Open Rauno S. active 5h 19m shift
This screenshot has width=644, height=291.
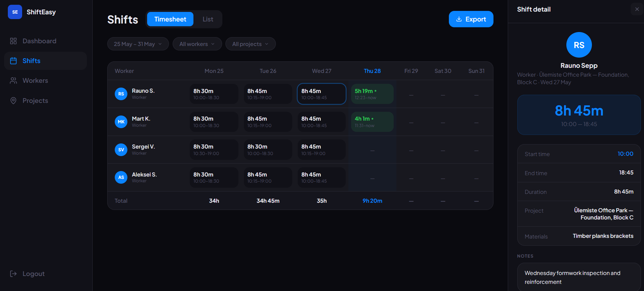pos(372,94)
